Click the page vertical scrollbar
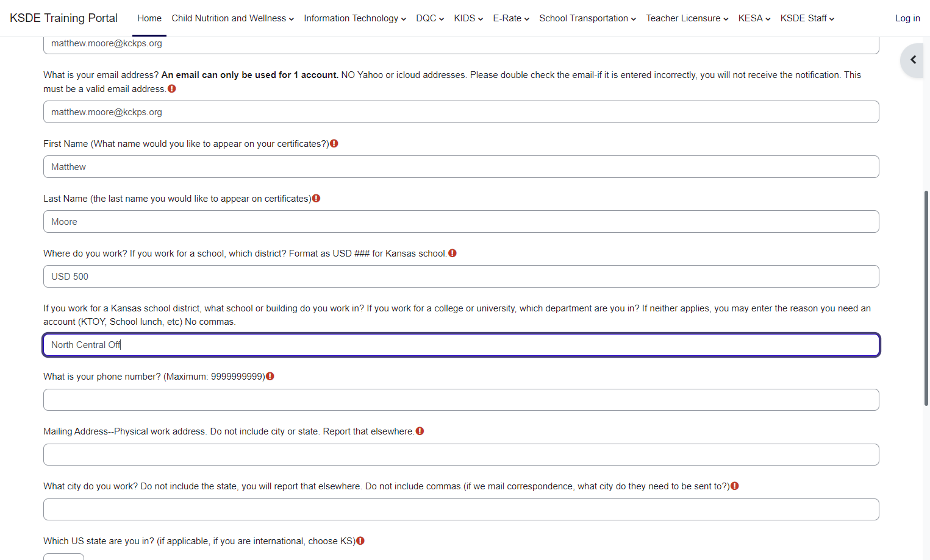The image size is (930, 560). pyautogui.click(x=926, y=299)
